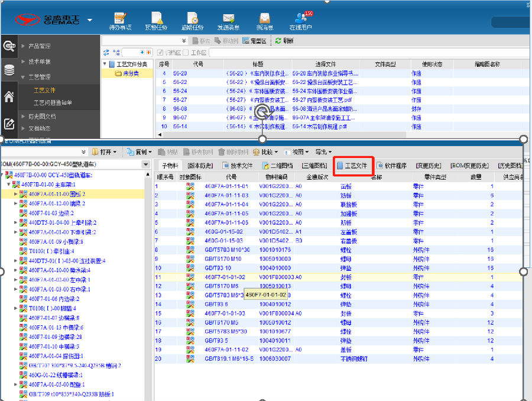Toggle the 工作区 checkbox

click(x=186, y=53)
